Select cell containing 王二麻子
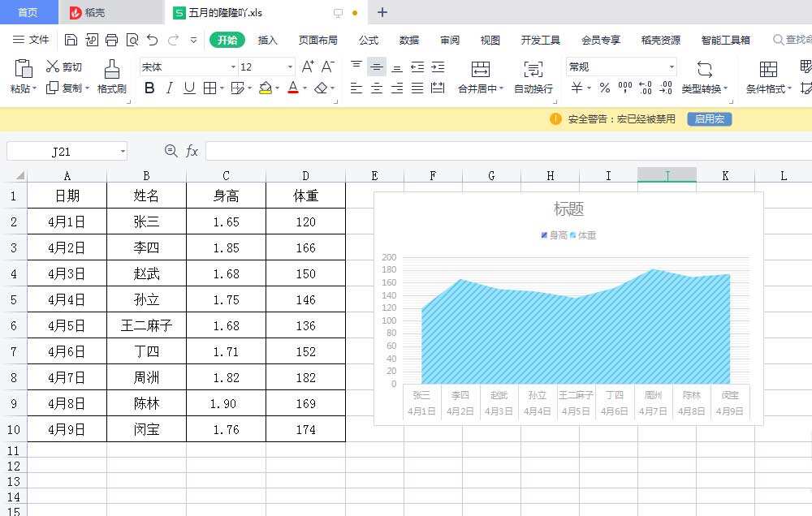The width and height of the screenshot is (812, 516). click(x=146, y=325)
